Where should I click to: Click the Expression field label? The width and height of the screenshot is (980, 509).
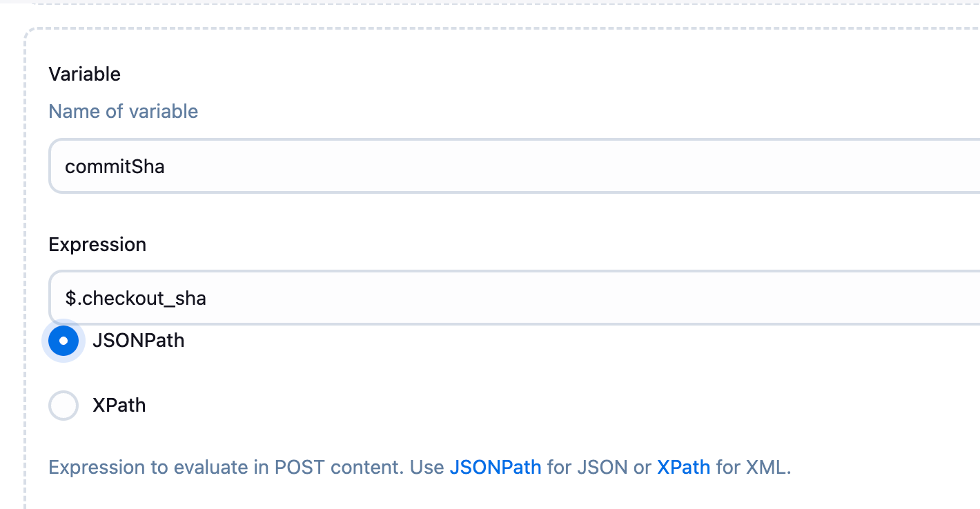click(97, 245)
